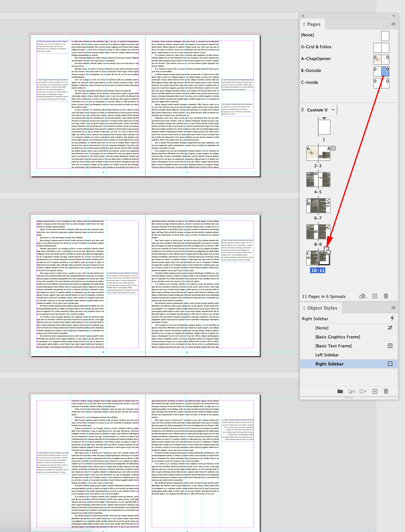Delete selected style via Object Styles trash icon
The width and height of the screenshot is (405, 532).
pos(386,391)
